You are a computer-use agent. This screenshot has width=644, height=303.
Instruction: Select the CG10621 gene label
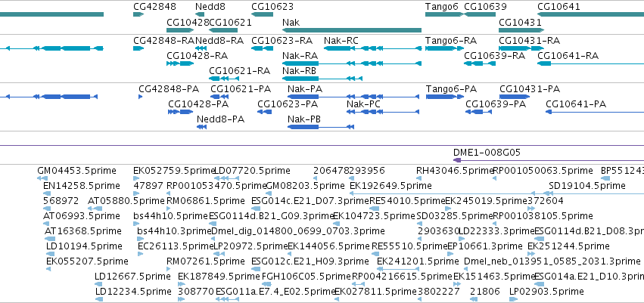pyautogui.click(x=230, y=22)
